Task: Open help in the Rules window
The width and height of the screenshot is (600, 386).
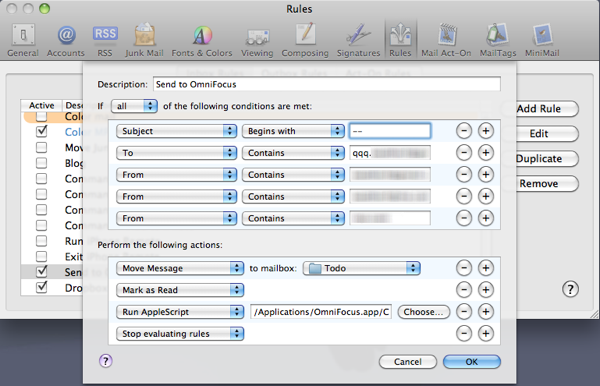Action: pos(570,289)
